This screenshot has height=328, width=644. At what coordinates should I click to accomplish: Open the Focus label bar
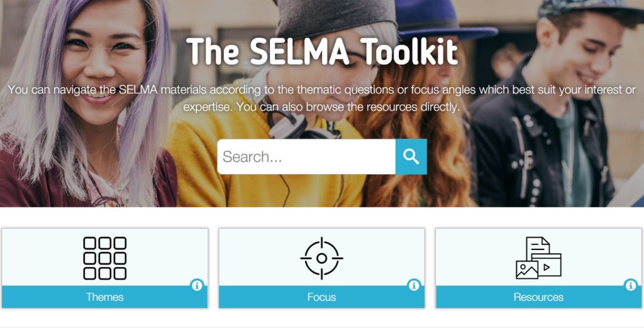click(x=321, y=297)
